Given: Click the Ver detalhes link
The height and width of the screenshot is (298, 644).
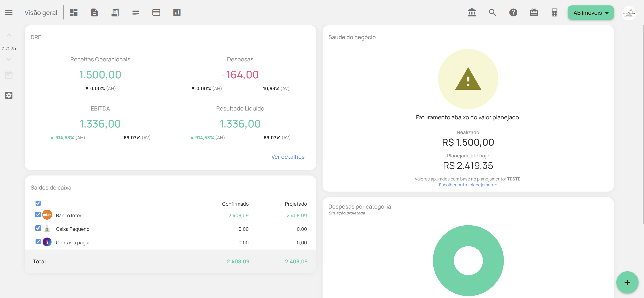Looking at the screenshot, I should pos(288,157).
